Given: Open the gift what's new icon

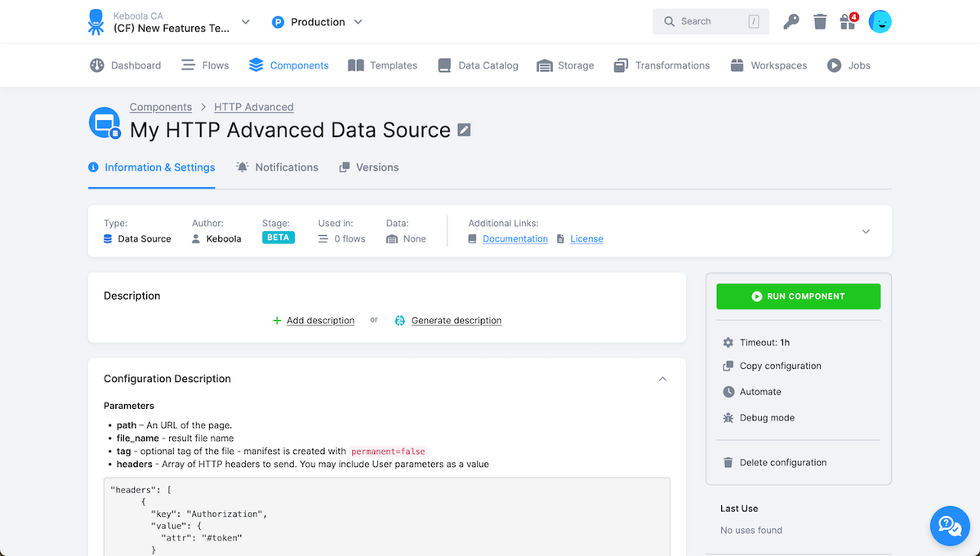Looking at the screenshot, I should pos(848,22).
